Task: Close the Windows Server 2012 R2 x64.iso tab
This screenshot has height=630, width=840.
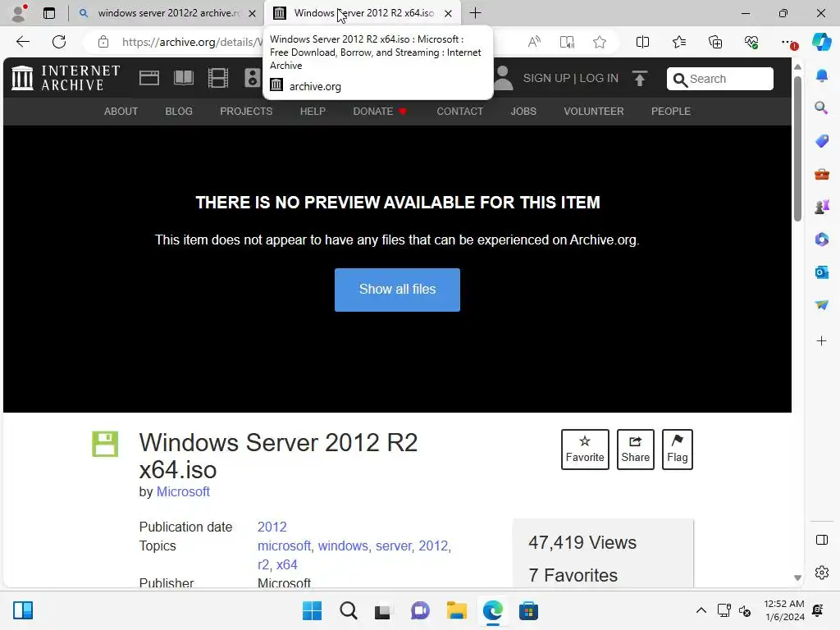Action: pyautogui.click(x=449, y=13)
